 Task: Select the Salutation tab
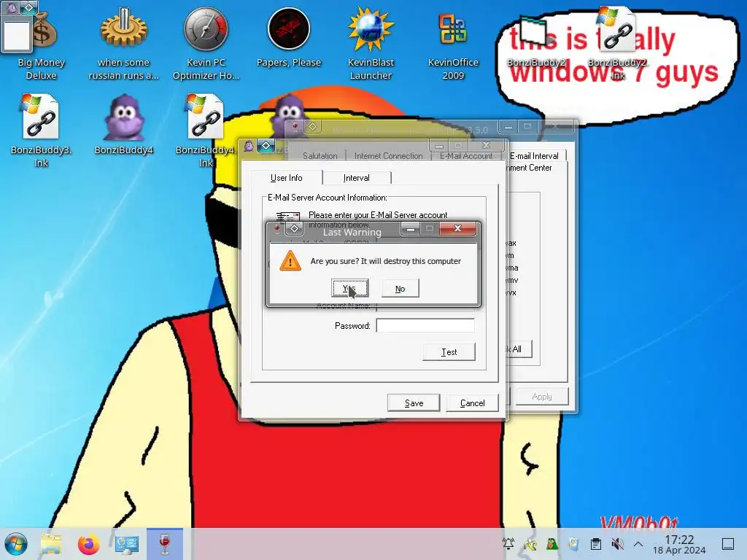pos(320,156)
